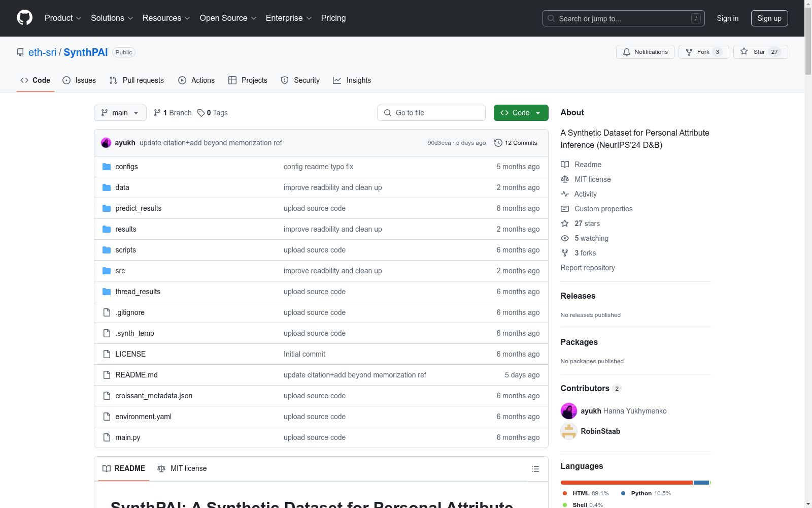
Task: Open the Pricing page
Action: pyautogui.click(x=333, y=18)
